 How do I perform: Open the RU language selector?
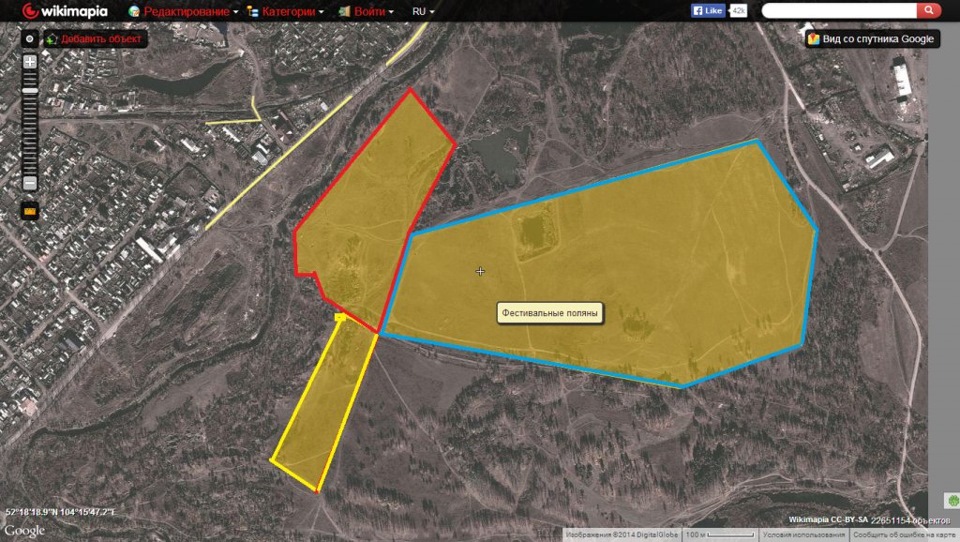[423, 11]
